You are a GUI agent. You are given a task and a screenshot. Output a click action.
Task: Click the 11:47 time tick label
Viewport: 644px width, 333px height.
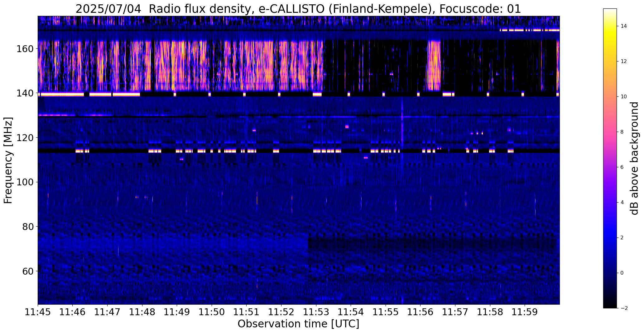pos(107,312)
